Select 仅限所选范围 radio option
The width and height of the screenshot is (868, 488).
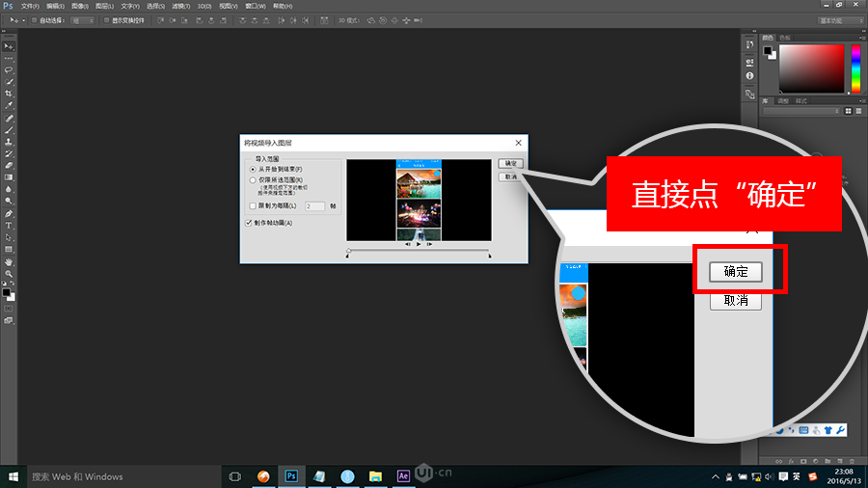tap(253, 180)
